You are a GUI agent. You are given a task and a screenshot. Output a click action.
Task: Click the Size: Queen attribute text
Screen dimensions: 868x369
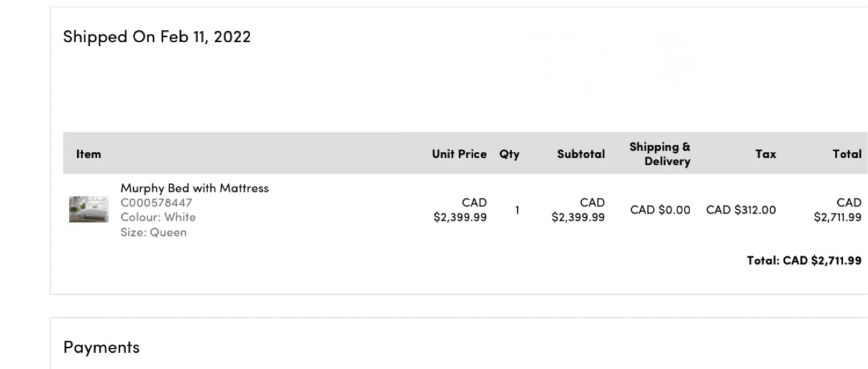coord(153,232)
